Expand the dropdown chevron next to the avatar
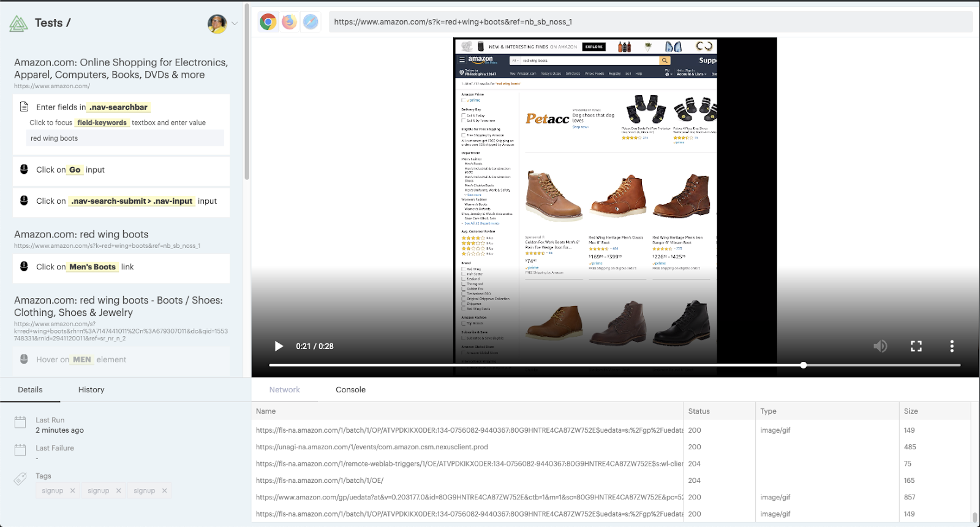 (x=235, y=24)
